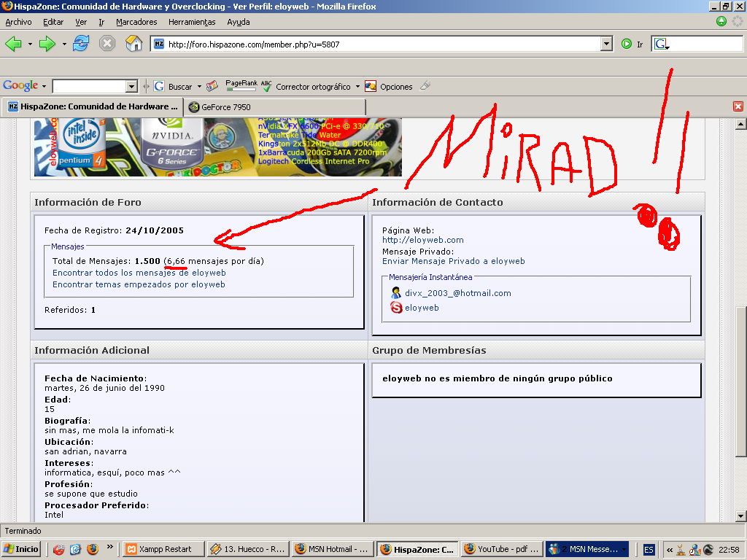Open link Encontrar todos los mensajes de eloyweb
Image resolution: width=747 pixels, height=560 pixels.
click(x=139, y=273)
